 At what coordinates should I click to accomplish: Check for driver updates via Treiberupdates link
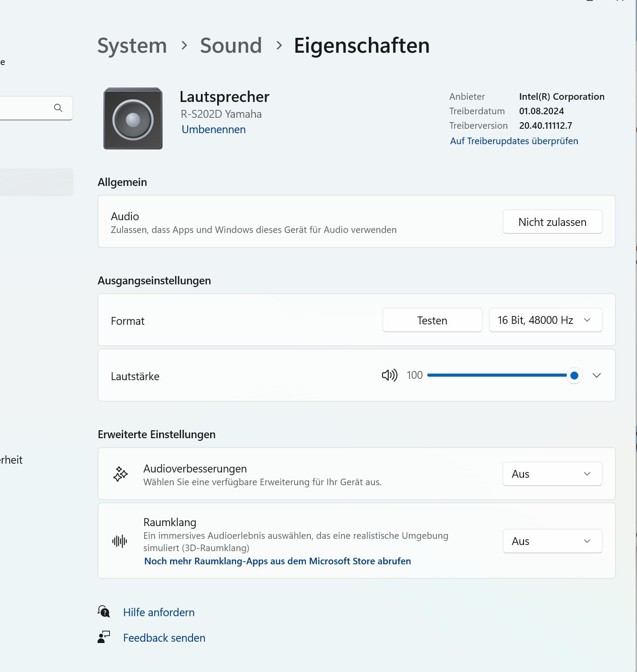(514, 141)
